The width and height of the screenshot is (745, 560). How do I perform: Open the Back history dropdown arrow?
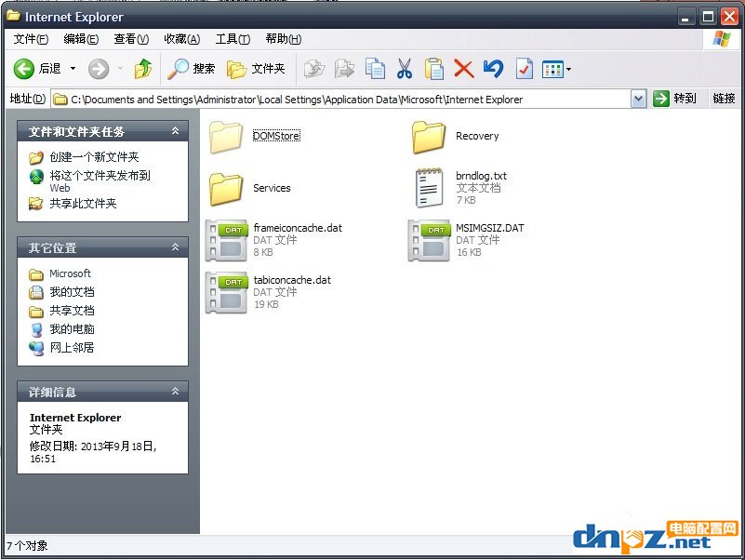(x=73, y=69)
